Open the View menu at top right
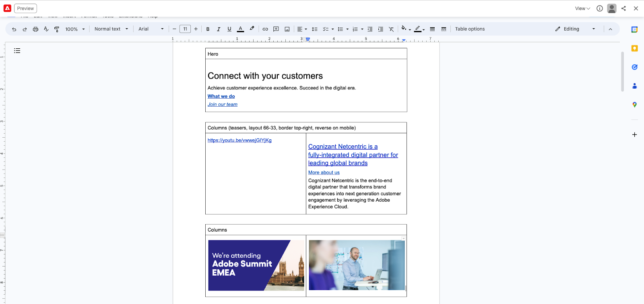This screenshot has height=304, width=644. tap(582, 8)
